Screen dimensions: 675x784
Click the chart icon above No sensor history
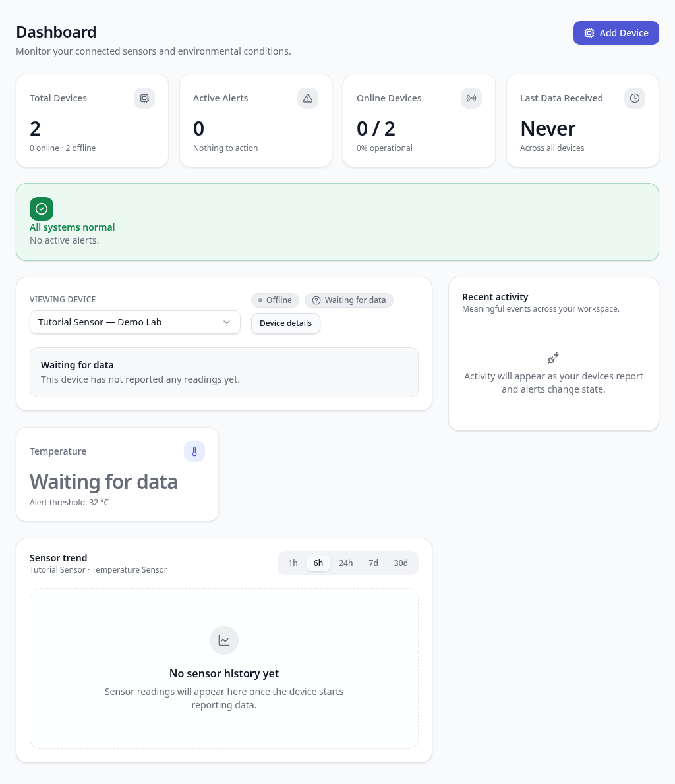223,640
